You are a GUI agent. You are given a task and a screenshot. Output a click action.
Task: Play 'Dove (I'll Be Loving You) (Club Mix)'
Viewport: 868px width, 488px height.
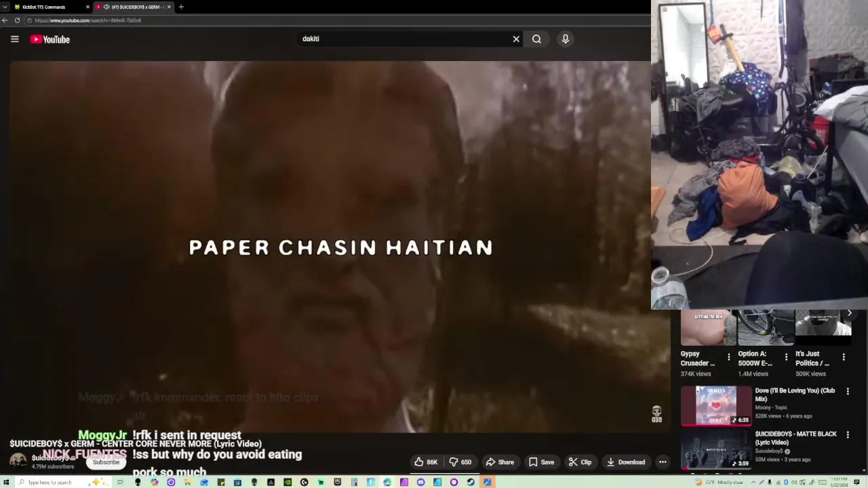click(x=795, y=394)
